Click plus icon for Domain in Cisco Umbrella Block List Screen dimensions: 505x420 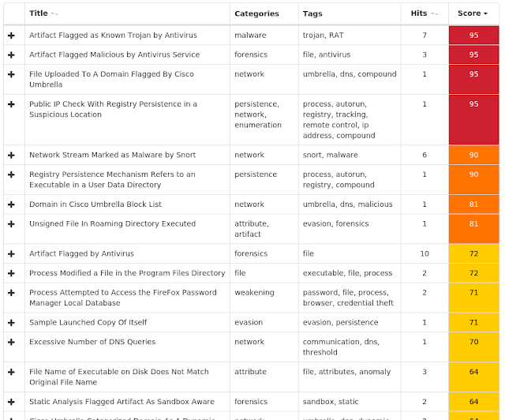point(11,204)
